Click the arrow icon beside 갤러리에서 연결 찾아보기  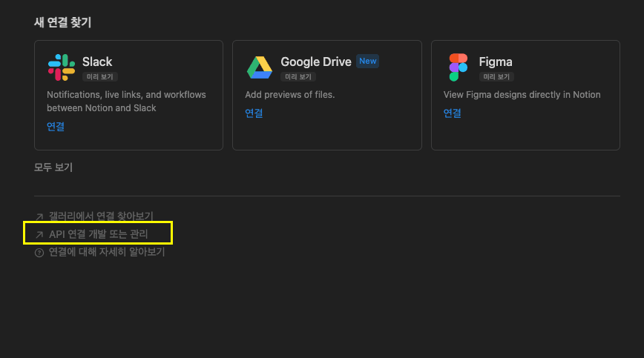coord(39,217)
